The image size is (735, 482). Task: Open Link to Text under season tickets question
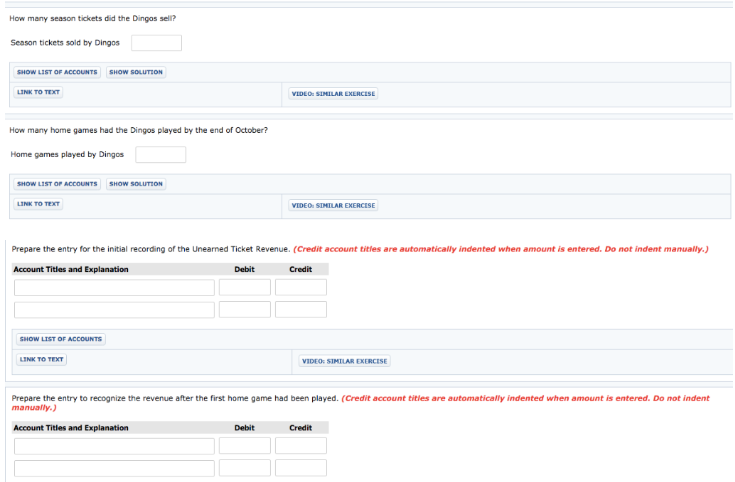click(38, 92)
